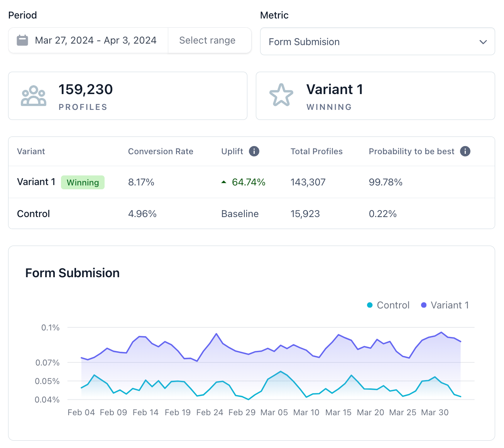Click the Feb 24 x-axis label
Screen dimensions: 504x448
click(210, 413)
